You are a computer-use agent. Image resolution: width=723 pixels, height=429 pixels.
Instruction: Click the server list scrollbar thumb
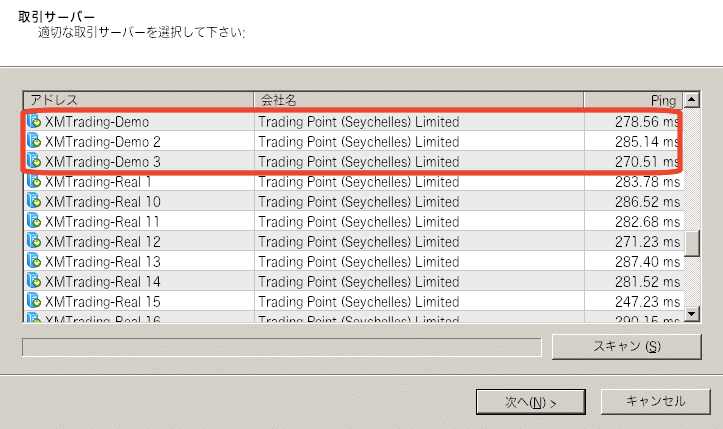tap(692, 243)
